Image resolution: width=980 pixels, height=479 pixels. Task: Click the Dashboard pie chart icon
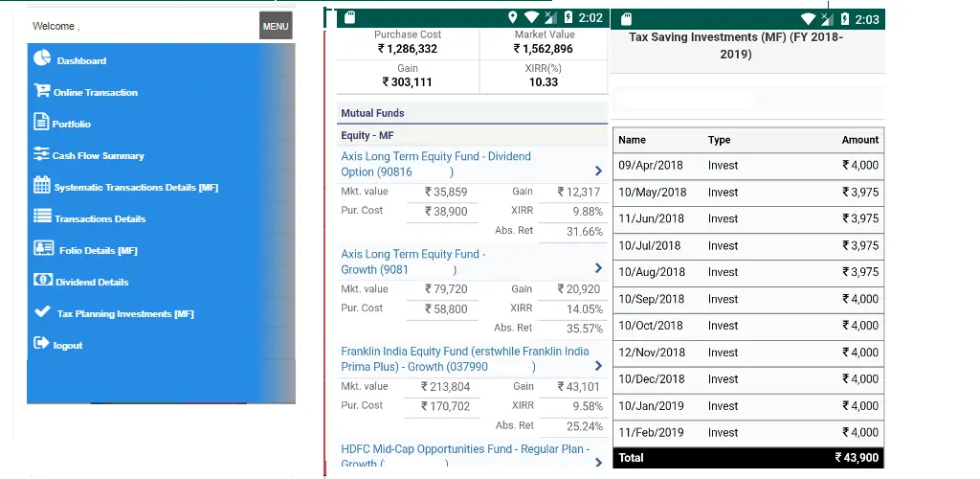42,57
